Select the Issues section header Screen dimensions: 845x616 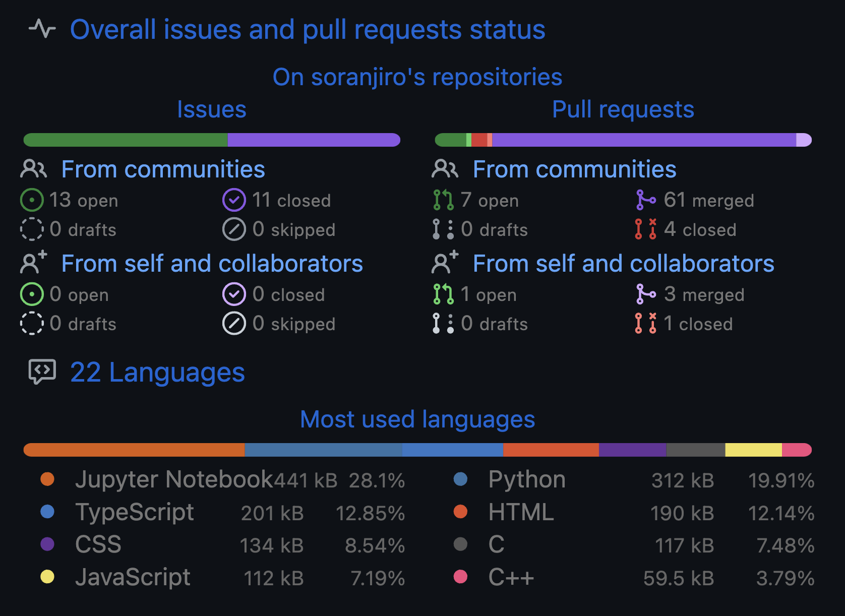pyautogui.click(x=212, y=109)
